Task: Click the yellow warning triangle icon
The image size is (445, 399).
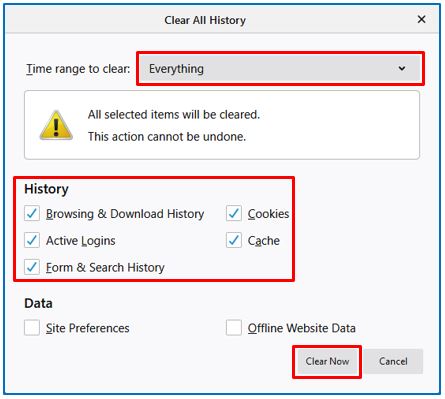Action: (x=56, y=125)
